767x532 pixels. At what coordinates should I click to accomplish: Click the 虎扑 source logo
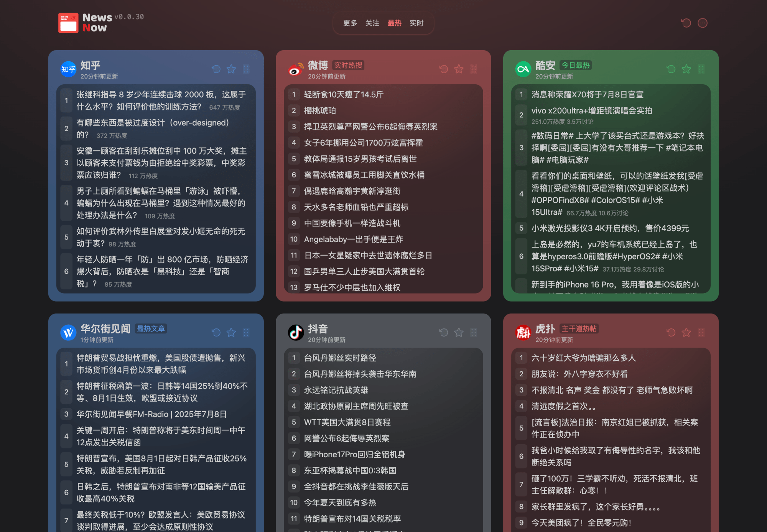523,332
